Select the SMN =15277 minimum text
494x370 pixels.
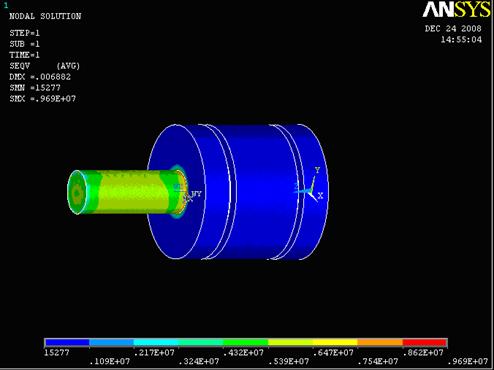[35, 88]
